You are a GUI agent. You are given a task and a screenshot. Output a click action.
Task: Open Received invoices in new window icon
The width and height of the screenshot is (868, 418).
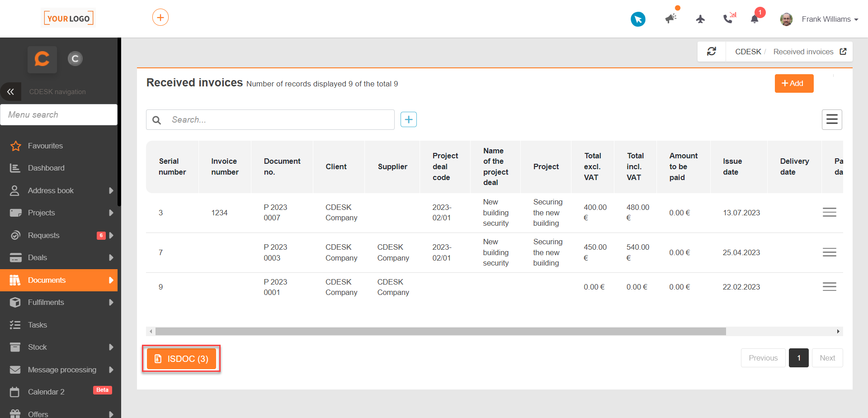[843, 52]
